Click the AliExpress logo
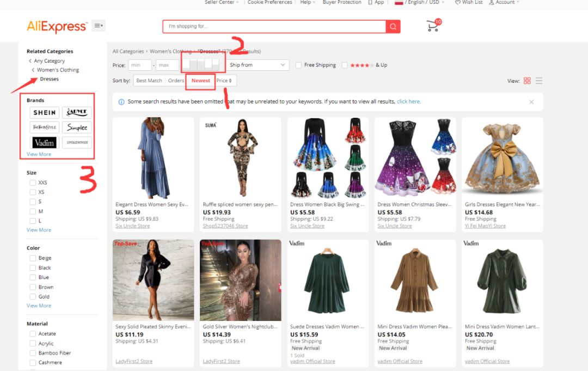 pos(57,26)
